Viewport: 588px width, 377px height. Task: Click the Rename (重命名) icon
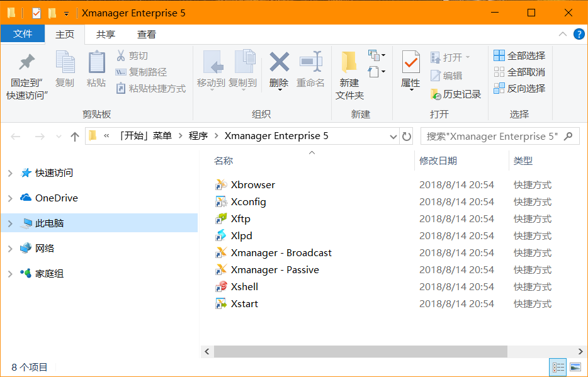[311, 62]
